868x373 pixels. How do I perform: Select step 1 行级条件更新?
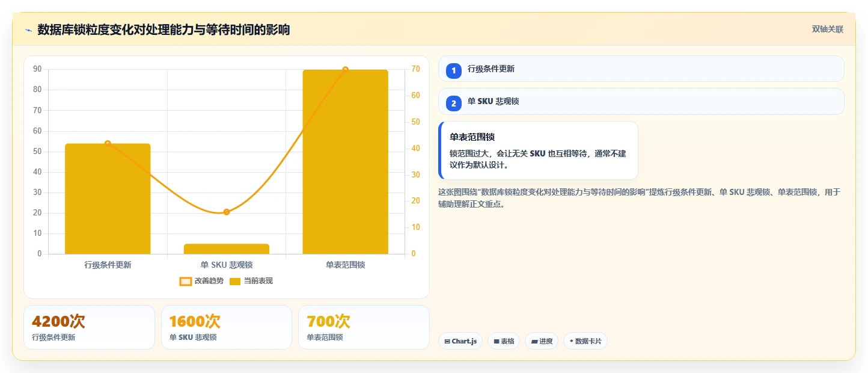tap(641, 69)
